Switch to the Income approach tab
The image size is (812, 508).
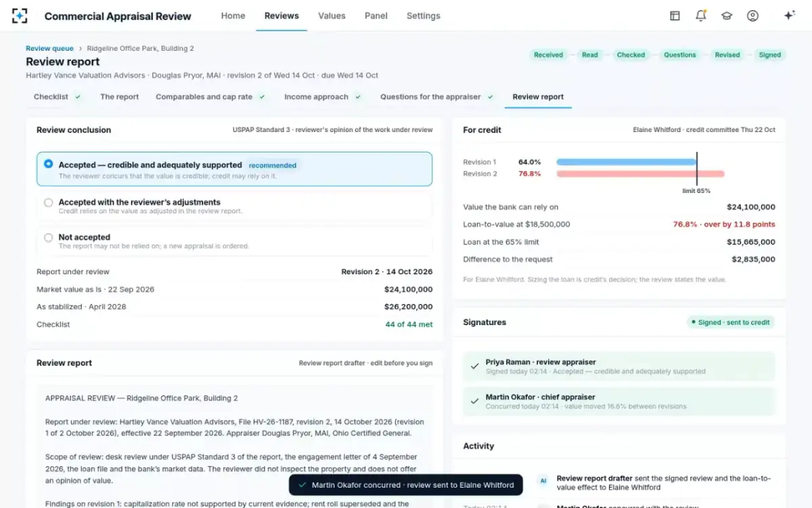(323, 97)
